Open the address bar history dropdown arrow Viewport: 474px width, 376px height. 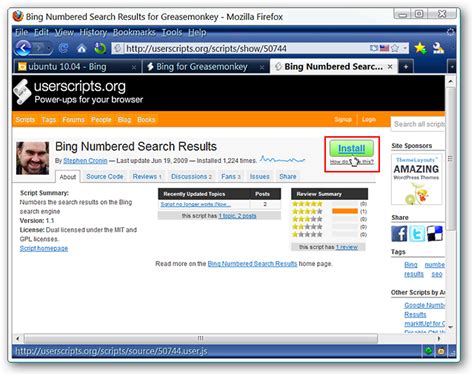point(405,48)
